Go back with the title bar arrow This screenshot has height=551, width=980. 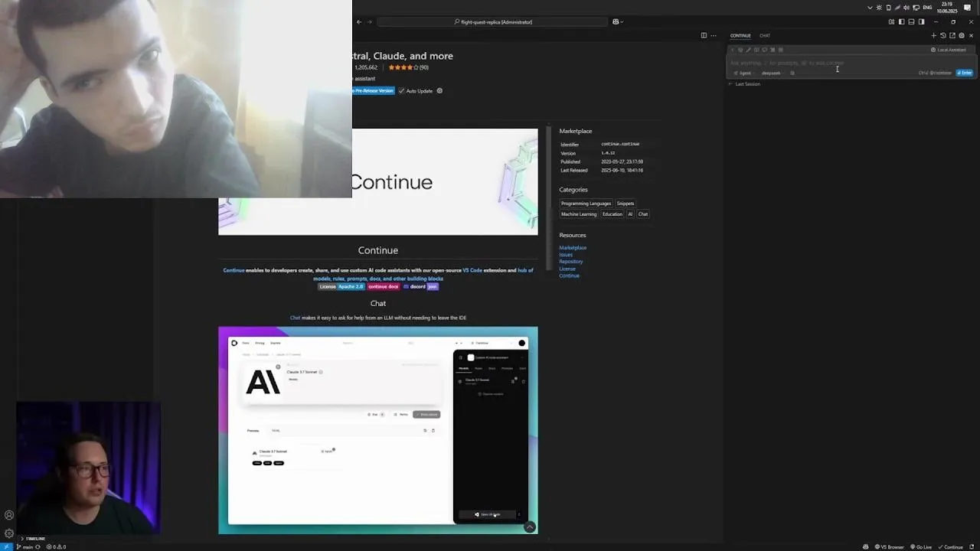pos(359,21)
